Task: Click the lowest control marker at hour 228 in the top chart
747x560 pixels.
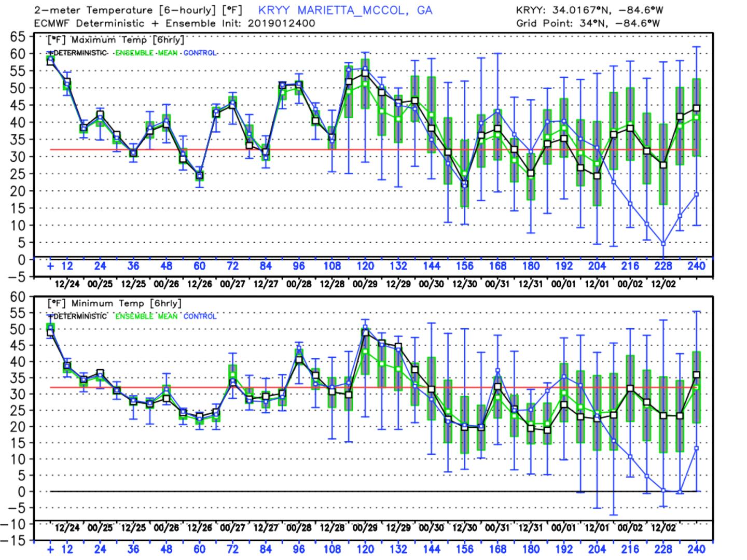Action: [663, 244]
